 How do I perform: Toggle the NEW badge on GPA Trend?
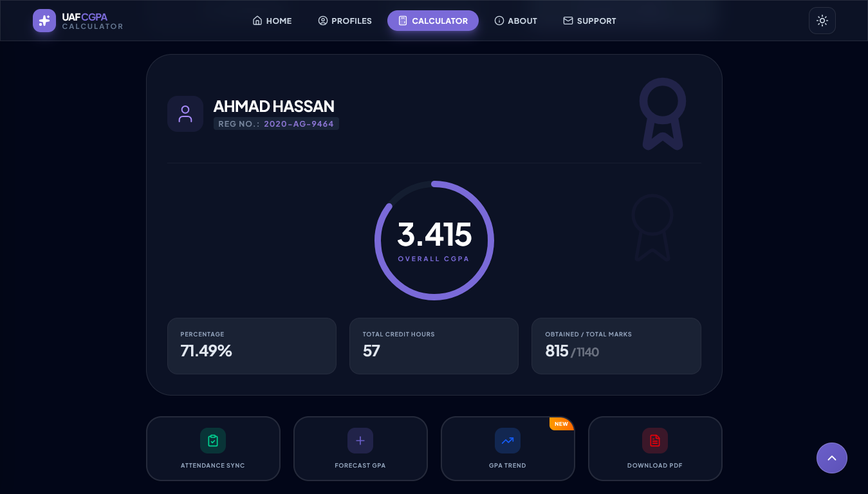(x=561, y=424)
